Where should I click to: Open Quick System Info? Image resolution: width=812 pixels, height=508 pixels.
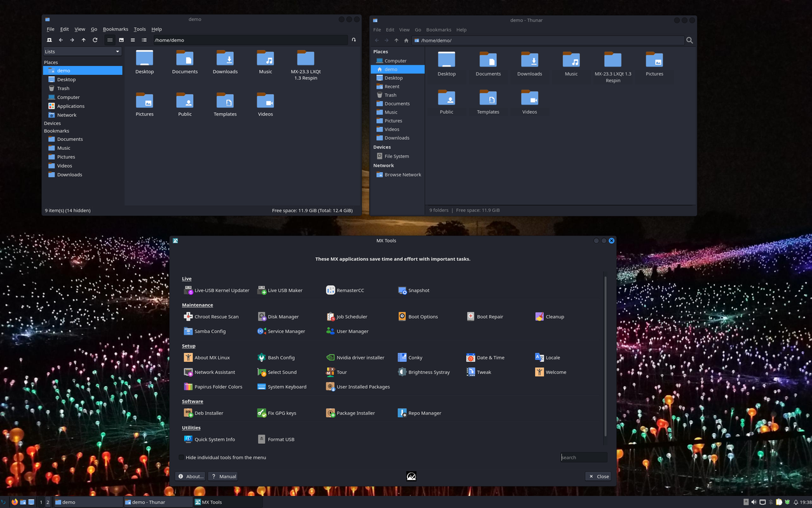coord(209,439)
